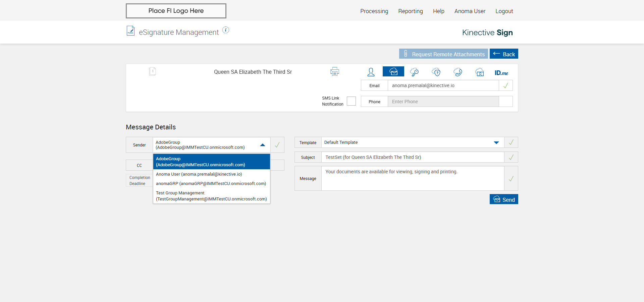Select the in-person signer icon
The height and width of the screenshot is (302, 644).
(371, 72)
